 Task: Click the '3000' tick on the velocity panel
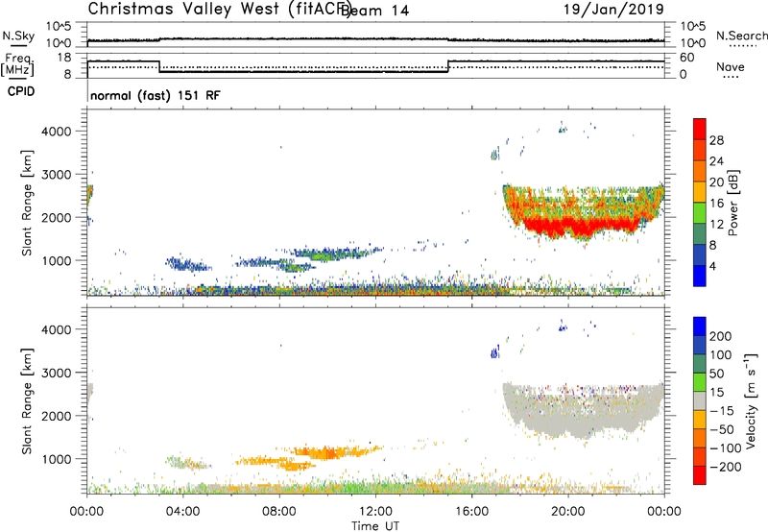tap(57, 373)
